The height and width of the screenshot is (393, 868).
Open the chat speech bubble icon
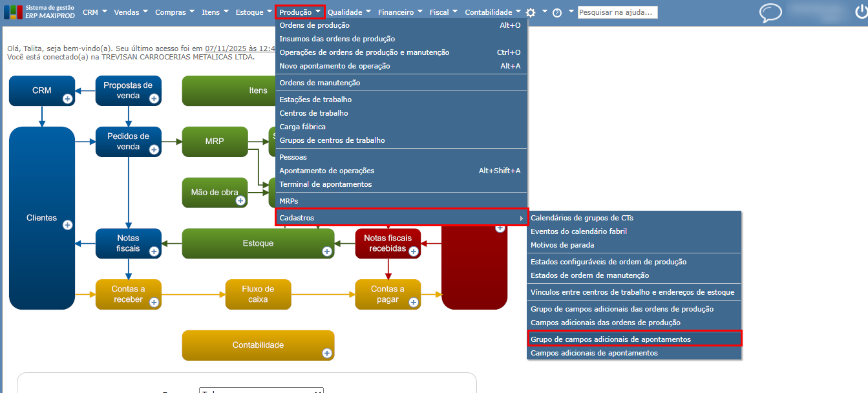pyautogui.click(x=770, y=14)
